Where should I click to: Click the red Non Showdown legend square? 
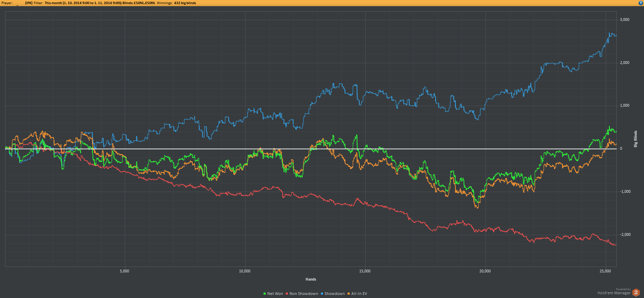287,294
